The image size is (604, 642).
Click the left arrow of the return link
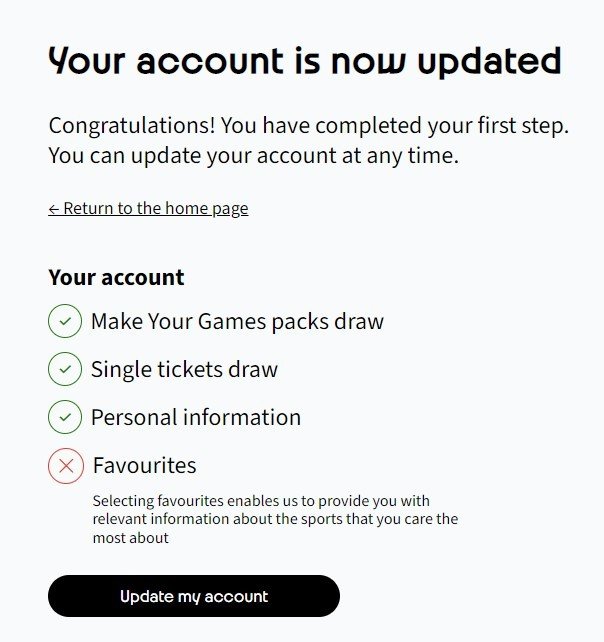(x=54, y=209)
